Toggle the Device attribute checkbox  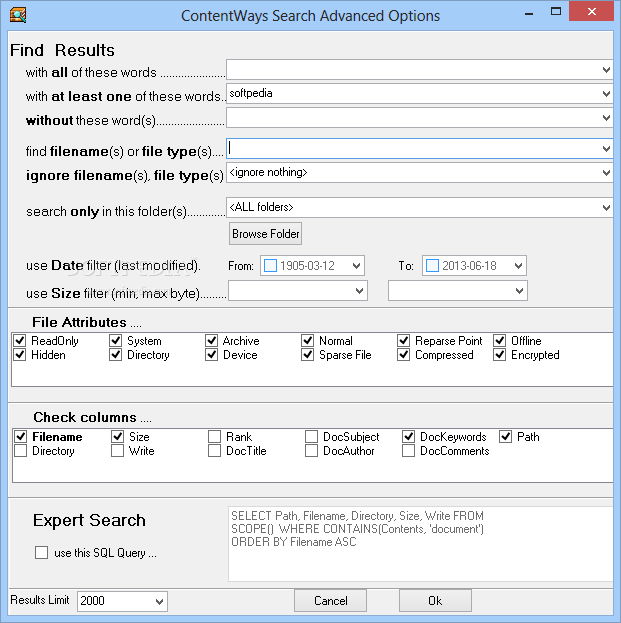(211, 354)
